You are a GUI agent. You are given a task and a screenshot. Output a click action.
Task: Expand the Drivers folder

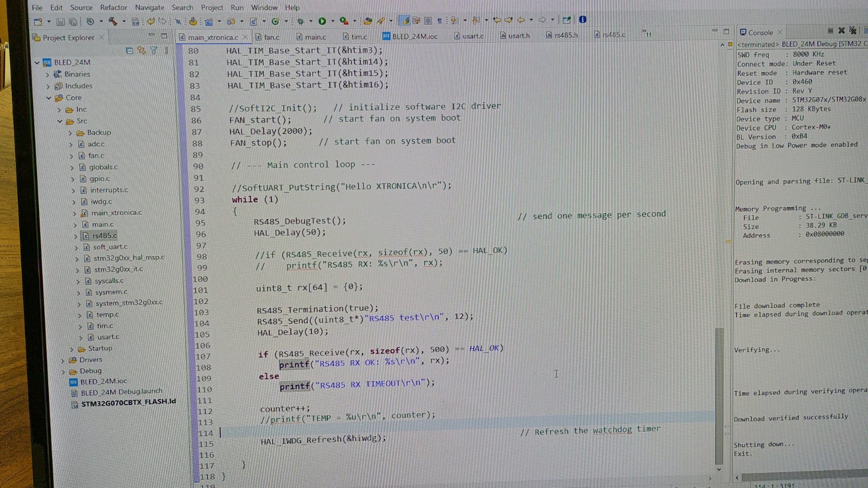pos(63,360)
